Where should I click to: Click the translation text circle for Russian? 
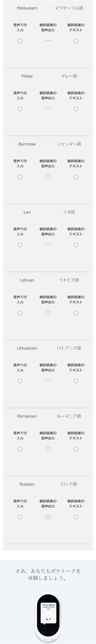pyautogui.click(x=76, y=517)
